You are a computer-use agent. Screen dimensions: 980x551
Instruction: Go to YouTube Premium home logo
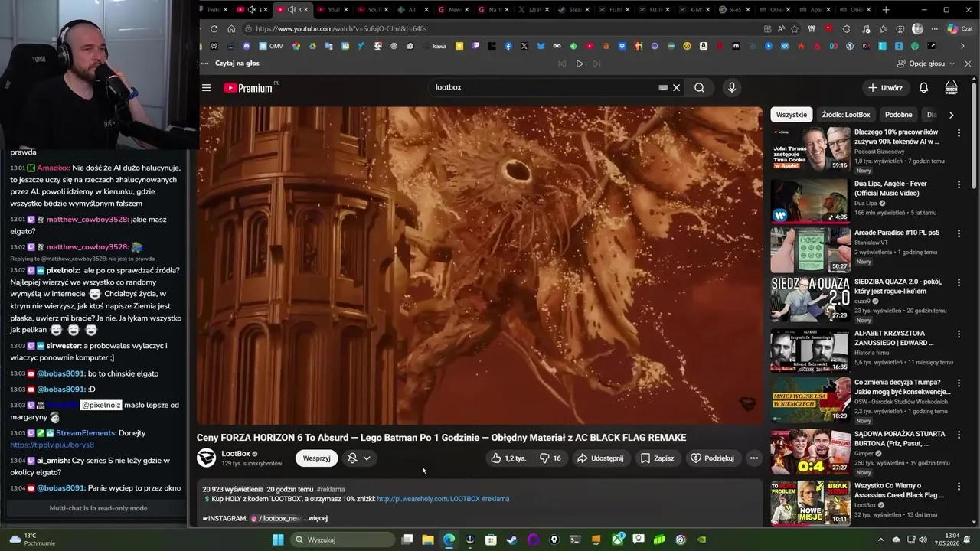[248, 88]
